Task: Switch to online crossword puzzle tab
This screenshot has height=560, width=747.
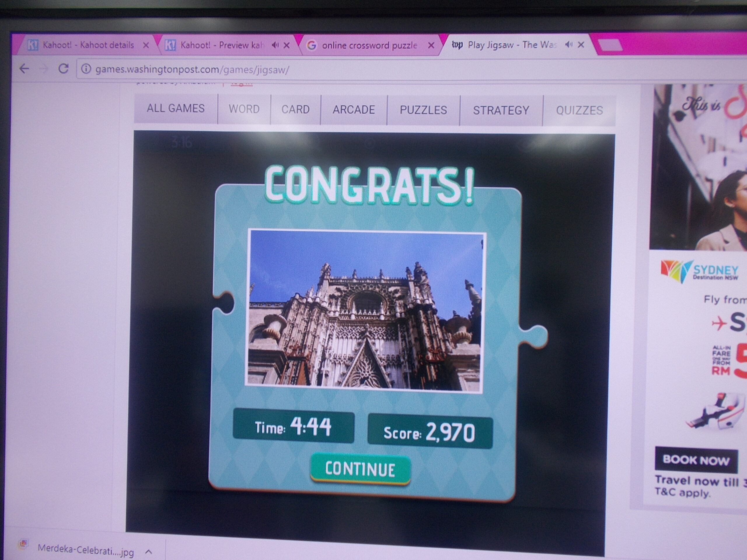Action: [369, 45]
